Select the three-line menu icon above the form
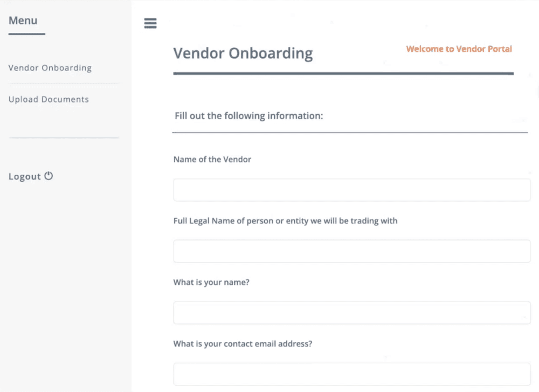Screen dimensions: 539x392 150,23
